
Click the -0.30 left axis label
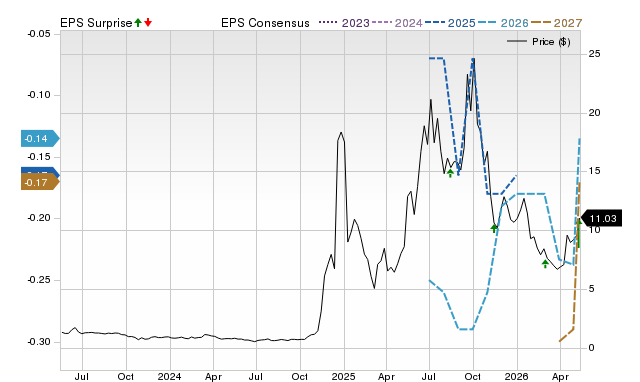[x=39, y=342]
